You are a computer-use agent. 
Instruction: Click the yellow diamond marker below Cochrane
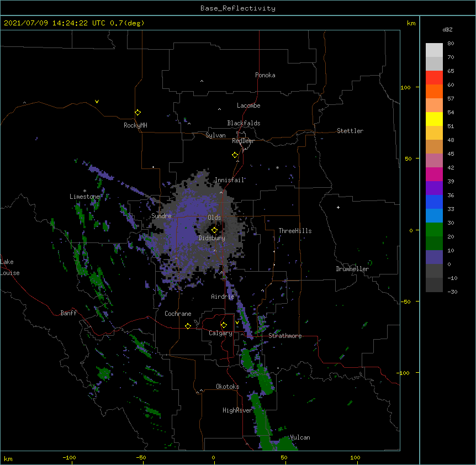pyautogui.click(x=188, y=326)
